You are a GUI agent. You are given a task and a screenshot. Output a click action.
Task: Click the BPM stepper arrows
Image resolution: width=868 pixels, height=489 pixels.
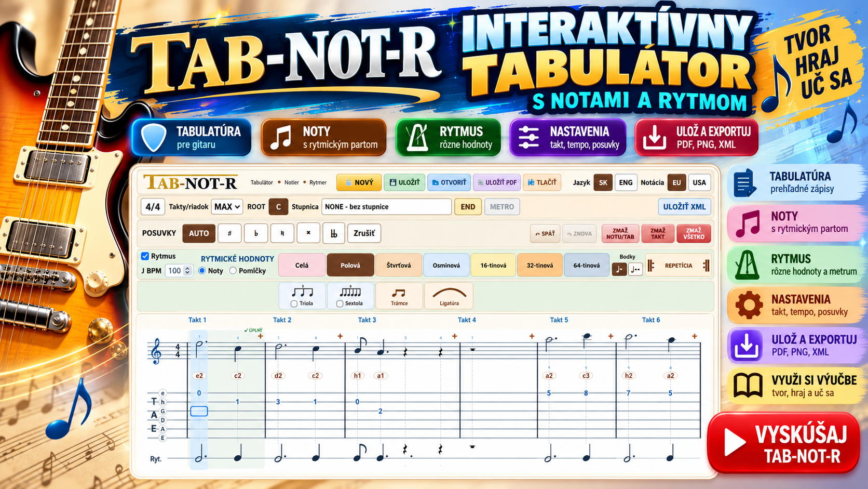tap(187, 271)
